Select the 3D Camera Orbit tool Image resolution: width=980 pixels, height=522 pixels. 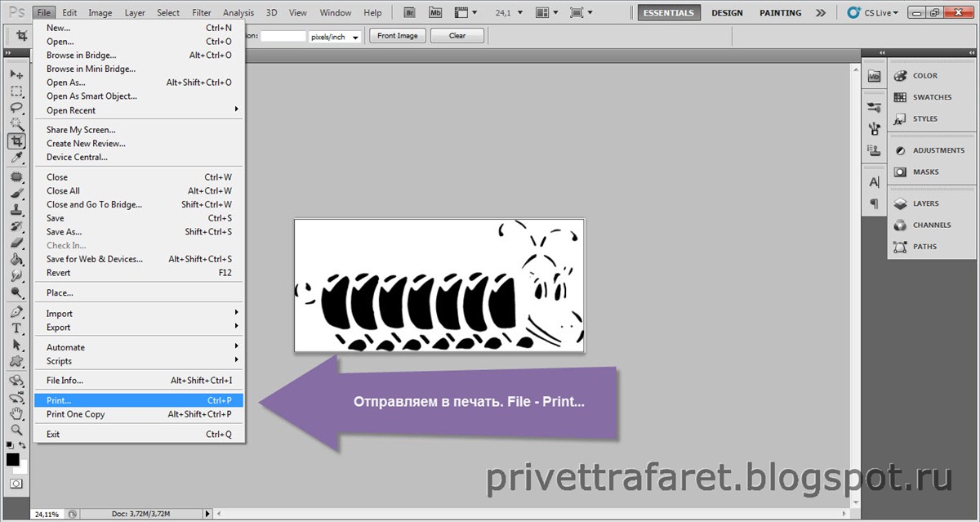pos(16,397)
